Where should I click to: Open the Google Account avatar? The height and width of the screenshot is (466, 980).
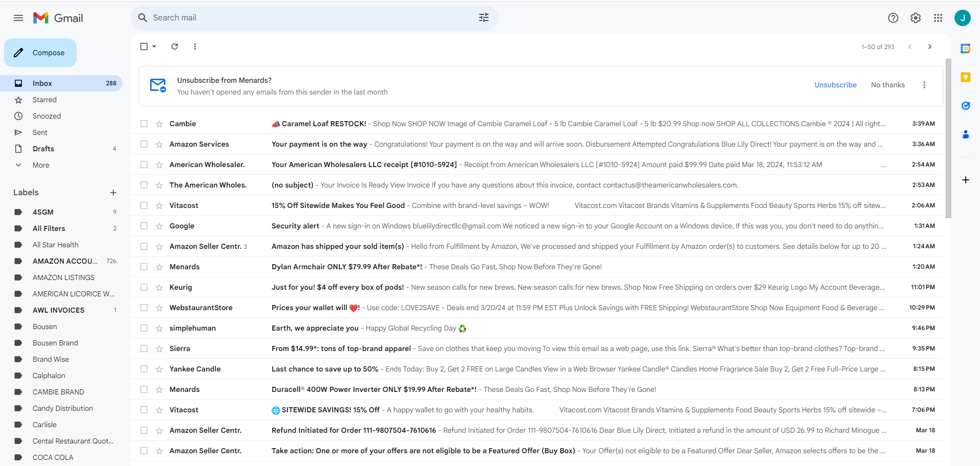[963, 18]
